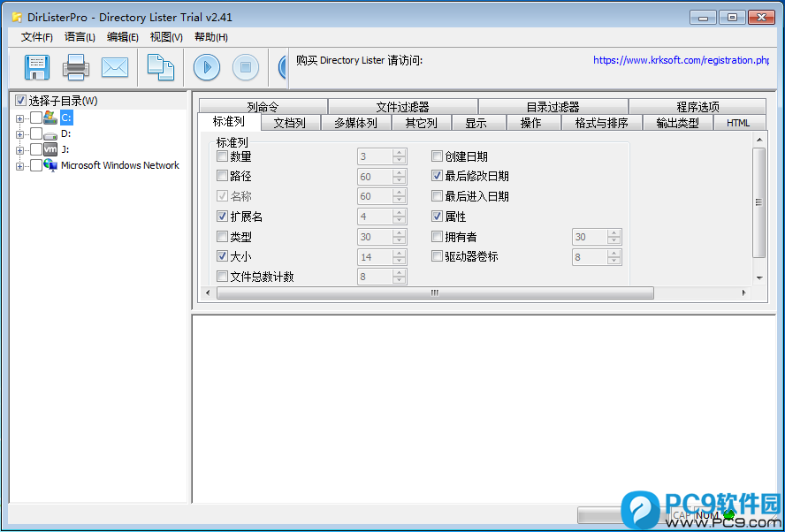785x532 pixels.
Task: Click the horizontal scrollbar right arrow
Action: point(744,293)
